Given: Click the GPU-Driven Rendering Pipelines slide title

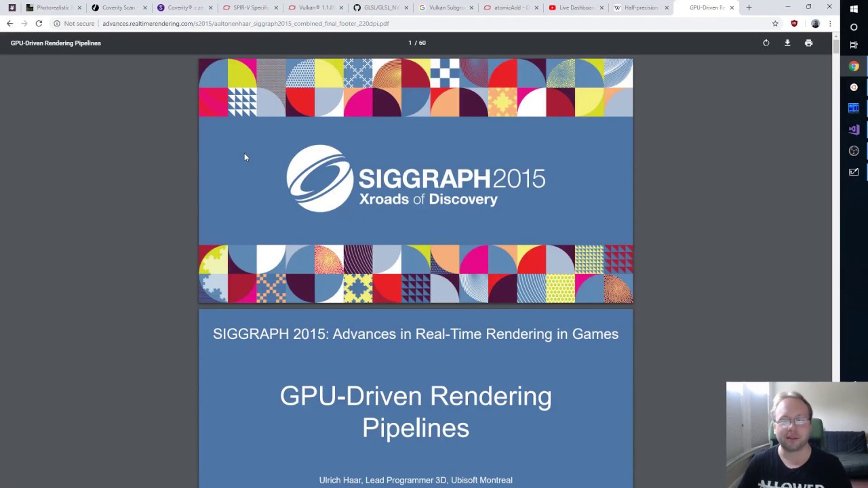Looking at the screenshot, I should (416, 411).
